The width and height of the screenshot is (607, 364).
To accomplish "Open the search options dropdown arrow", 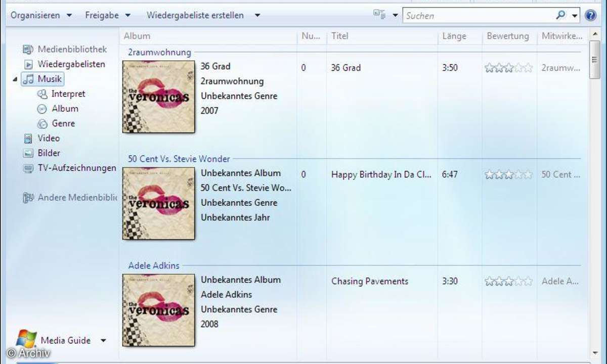I will coord(575,16).
